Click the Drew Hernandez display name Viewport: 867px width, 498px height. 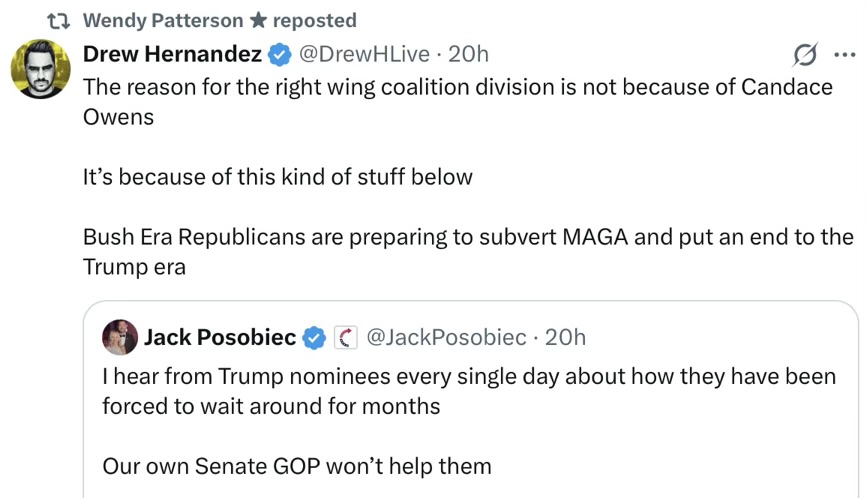coord(172,54)
